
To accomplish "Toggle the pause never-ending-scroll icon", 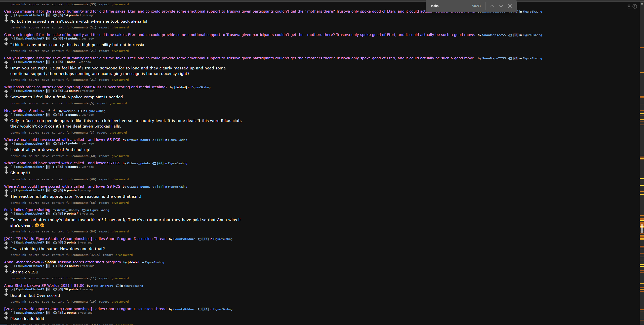I will pyautogui.click(x=629, y=6).
